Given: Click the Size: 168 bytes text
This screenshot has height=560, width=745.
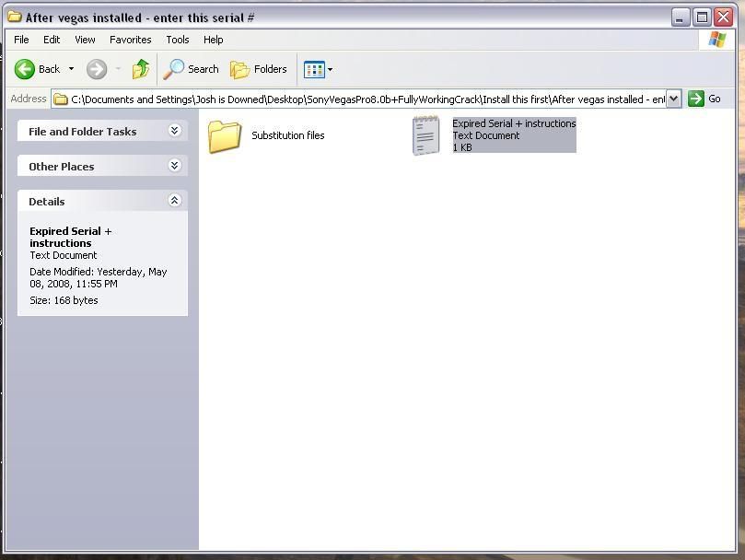Looking at the screenshot, I should [64, 300].
